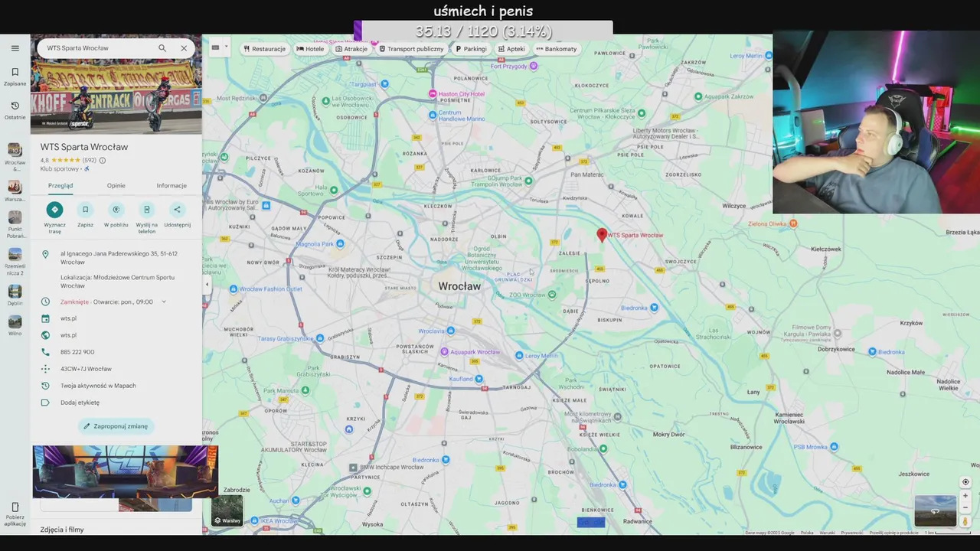Switch to the Opinie tab

pyautogui.click(x=116, y=185)
